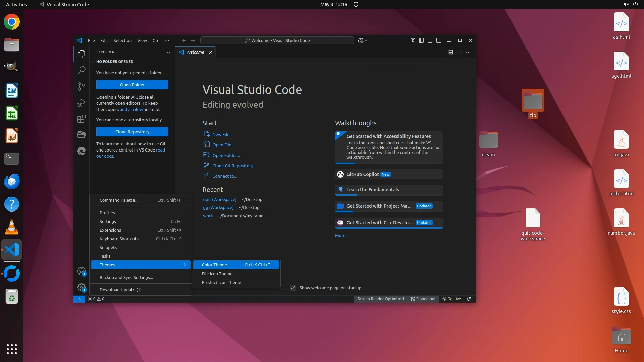Viewport: 644px width, 362px height.
Task: Open the Extensions view icon
Action: 82,119
